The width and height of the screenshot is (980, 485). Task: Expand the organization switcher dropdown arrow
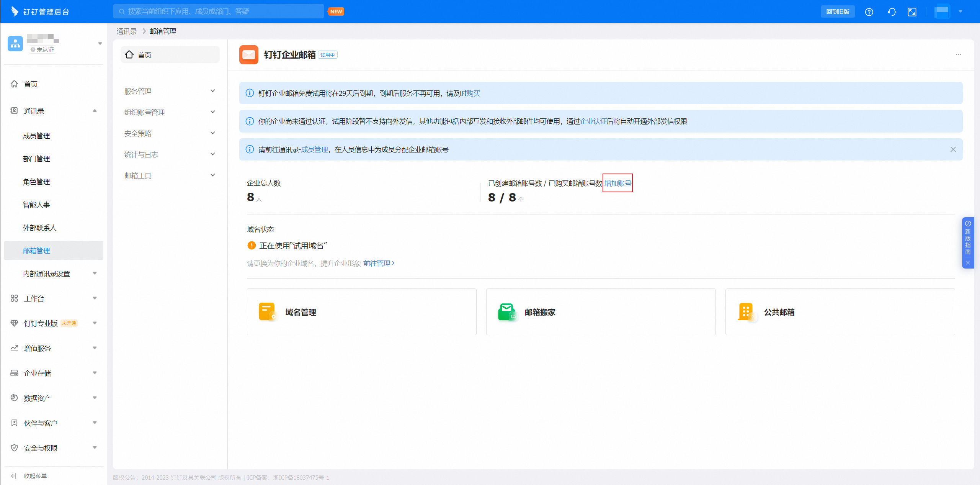pos(100,44)
